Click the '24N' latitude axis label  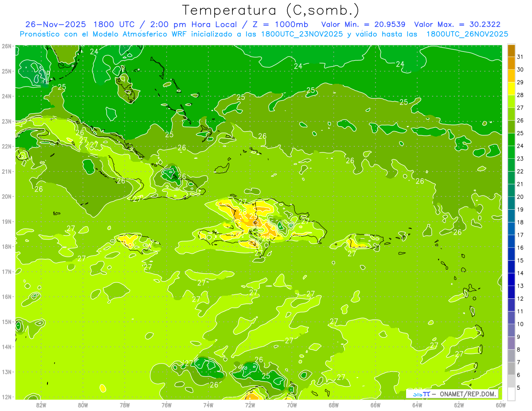[x=7, y=96]
